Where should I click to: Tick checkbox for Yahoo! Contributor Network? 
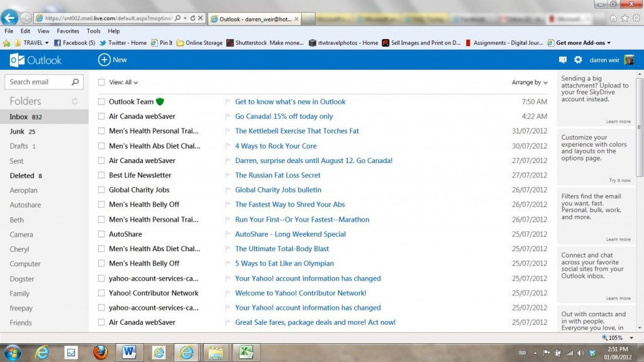[x=101, y=293]
